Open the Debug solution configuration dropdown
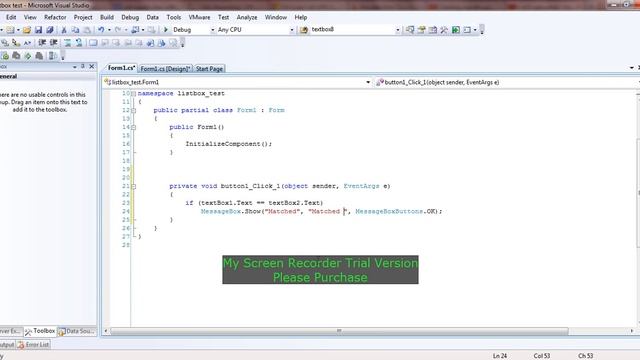This screenshot has width=640, height=360. pos(212,30)
